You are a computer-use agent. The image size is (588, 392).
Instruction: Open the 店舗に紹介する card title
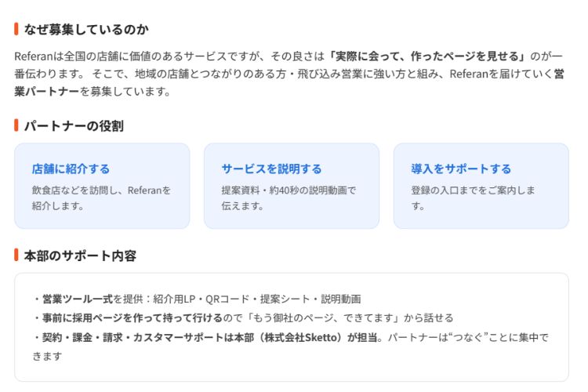71,169
